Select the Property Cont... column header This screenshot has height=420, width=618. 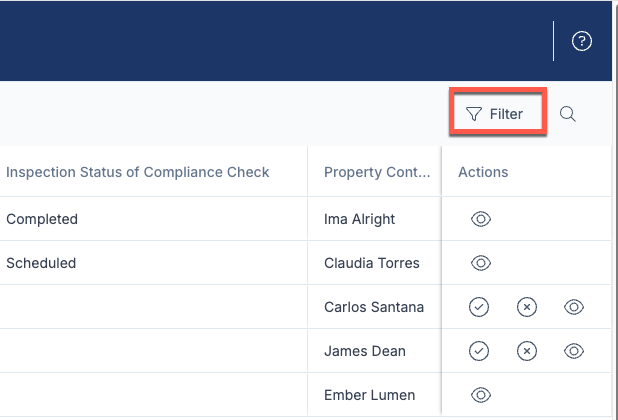(x=377, y=172)
